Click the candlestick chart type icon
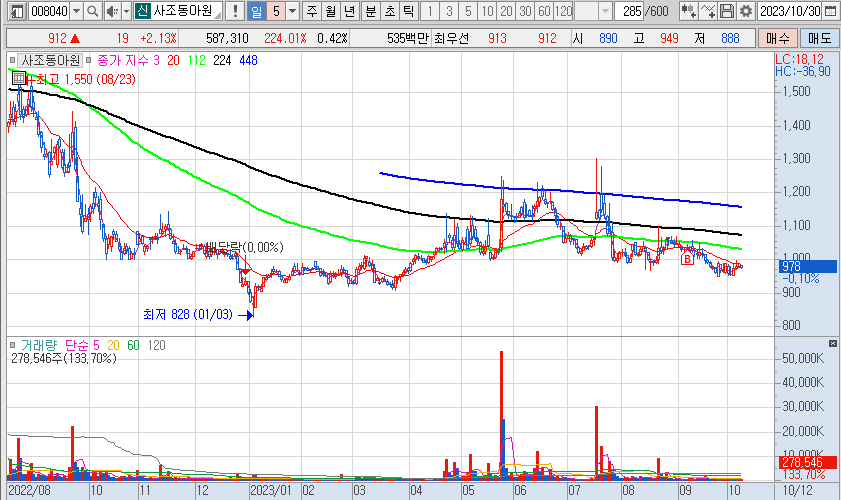This screenshot has width=841, height=500. tap(688, 11)
